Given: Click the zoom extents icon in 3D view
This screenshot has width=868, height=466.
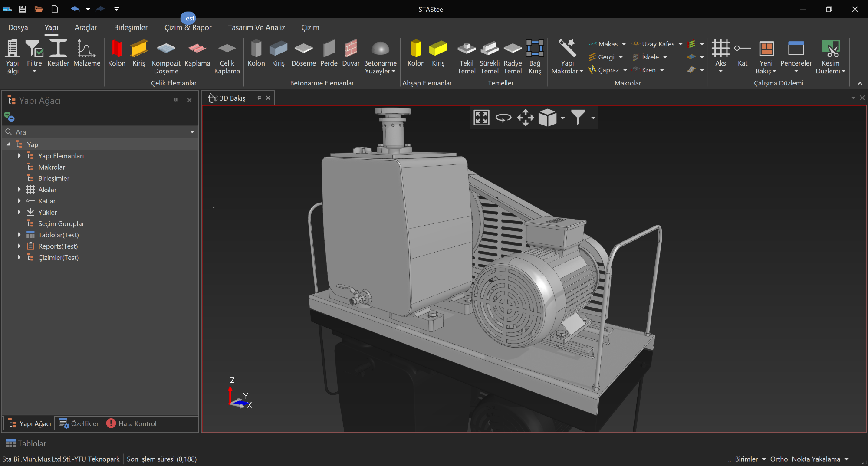Looking at the screenshot, I should pos(481,118).
